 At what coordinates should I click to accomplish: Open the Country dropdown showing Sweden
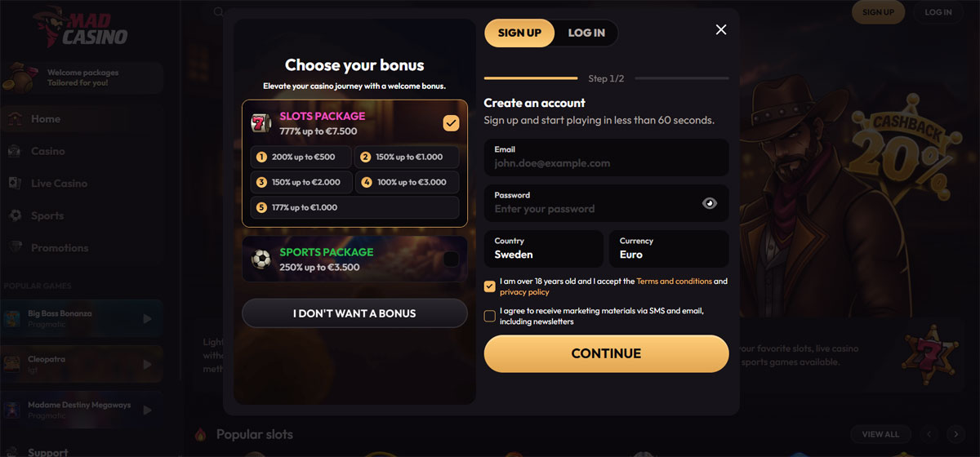click(x=543, y=248)
